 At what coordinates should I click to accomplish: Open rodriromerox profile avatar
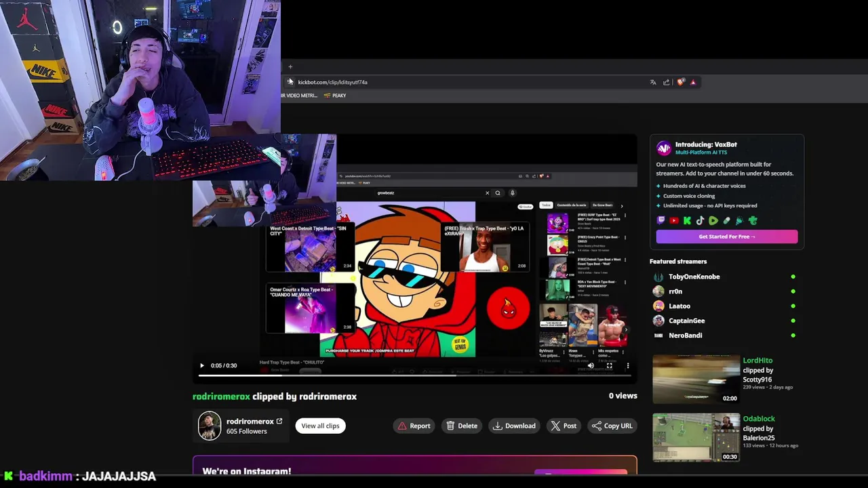(210, 426)
